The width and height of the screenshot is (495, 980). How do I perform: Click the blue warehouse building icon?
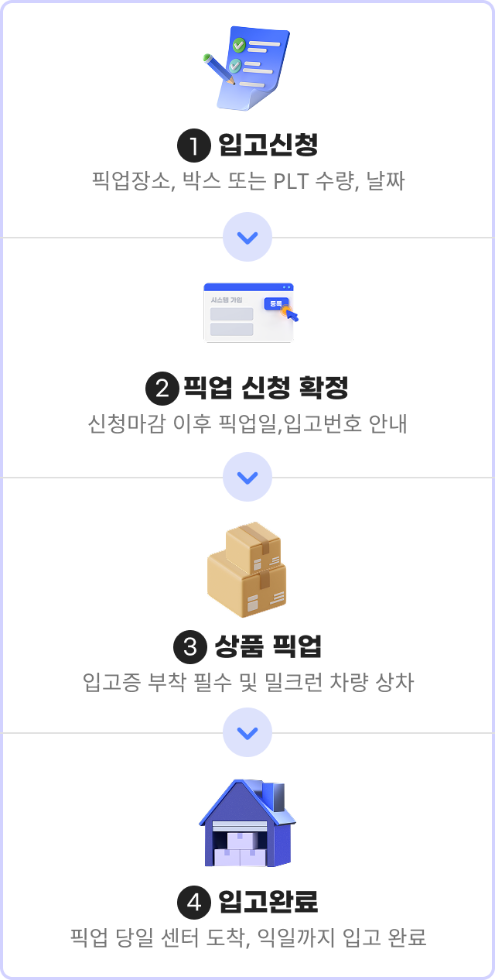pyautogui.click(x=247, y=823)
